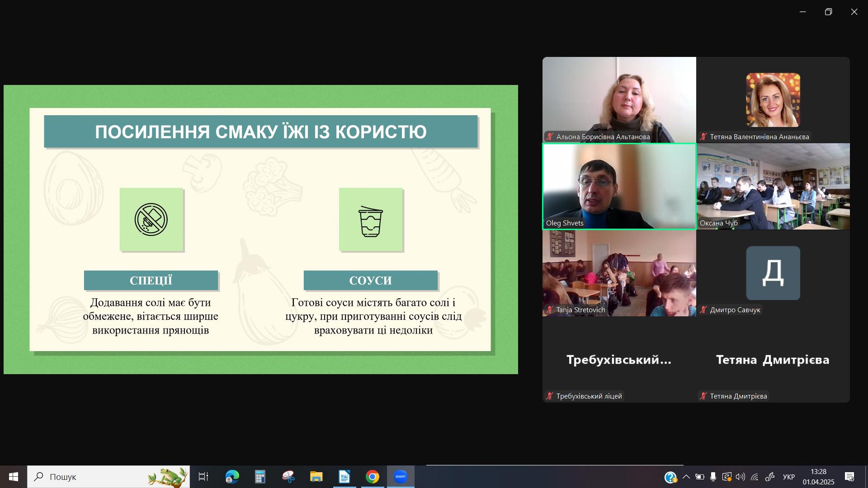The height and width of the screenshot is (488, 868).
Task: Click the Пошук taskbar search field
Action: coord(108,477)
